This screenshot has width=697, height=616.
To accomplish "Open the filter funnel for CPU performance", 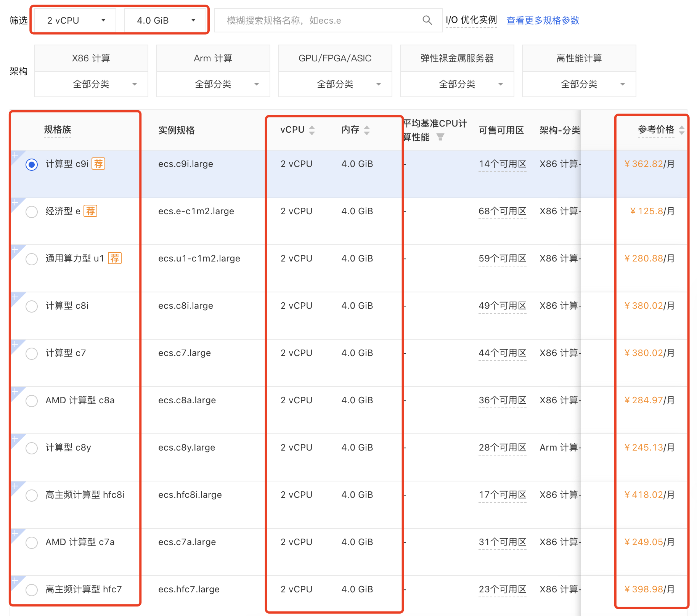I will [x=440, y=137].
